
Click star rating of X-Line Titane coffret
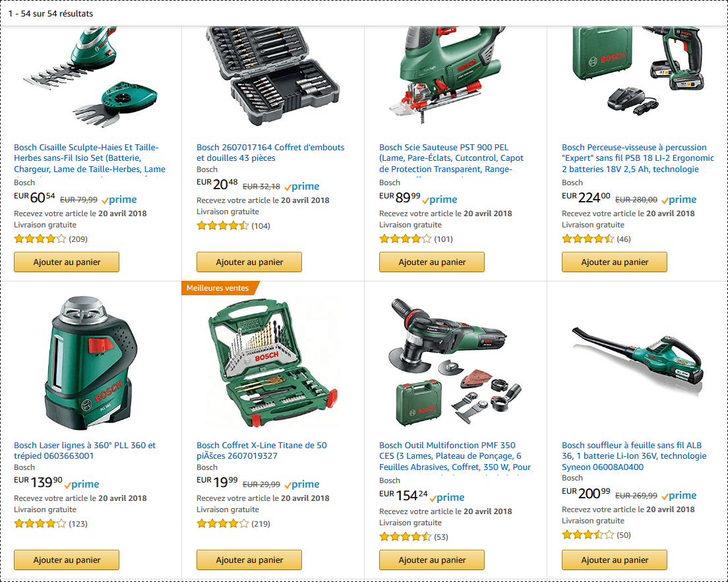tap(222, 524)
